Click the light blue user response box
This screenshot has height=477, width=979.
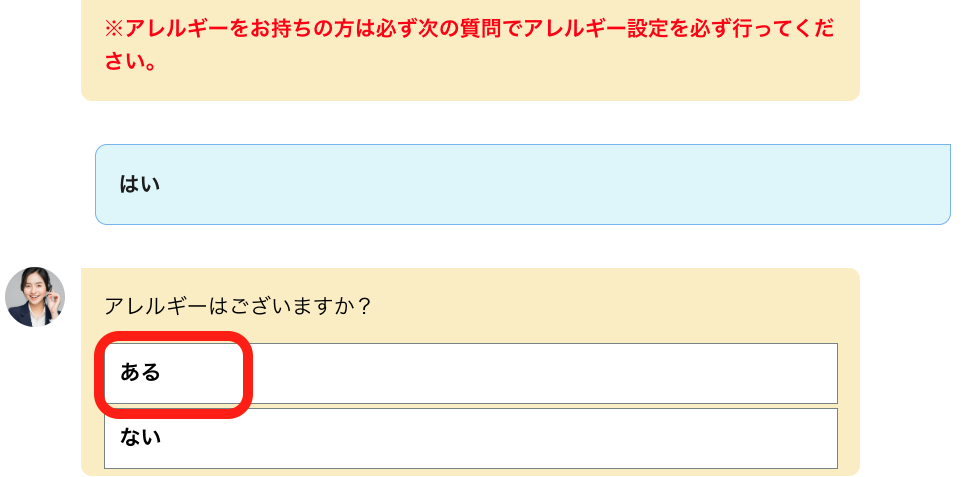(x=522, y=185)
